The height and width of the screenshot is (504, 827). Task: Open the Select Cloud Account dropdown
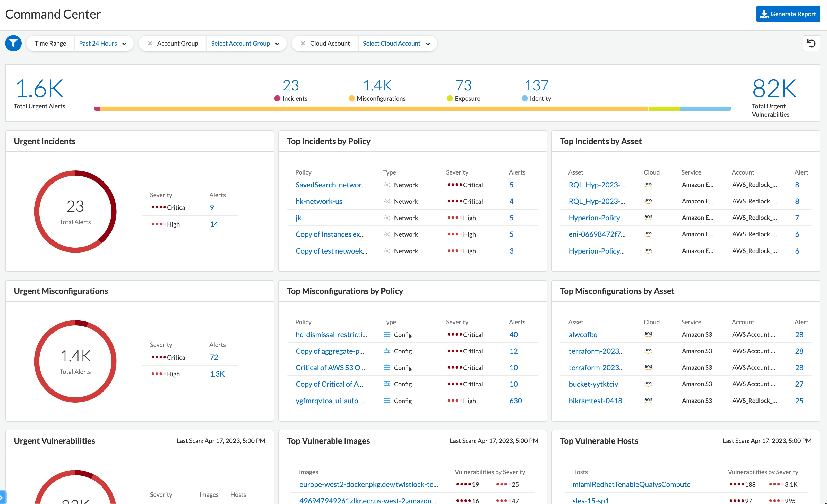pos(396,43)
